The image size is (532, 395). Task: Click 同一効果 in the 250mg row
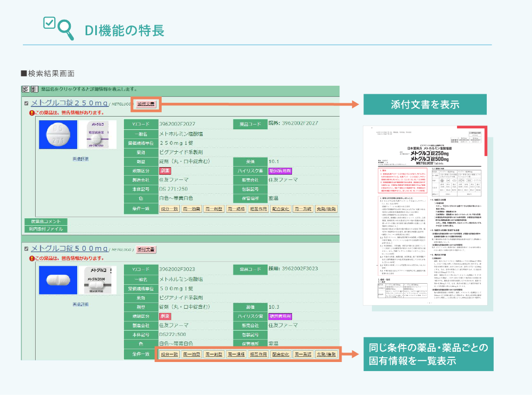[192, 209]
